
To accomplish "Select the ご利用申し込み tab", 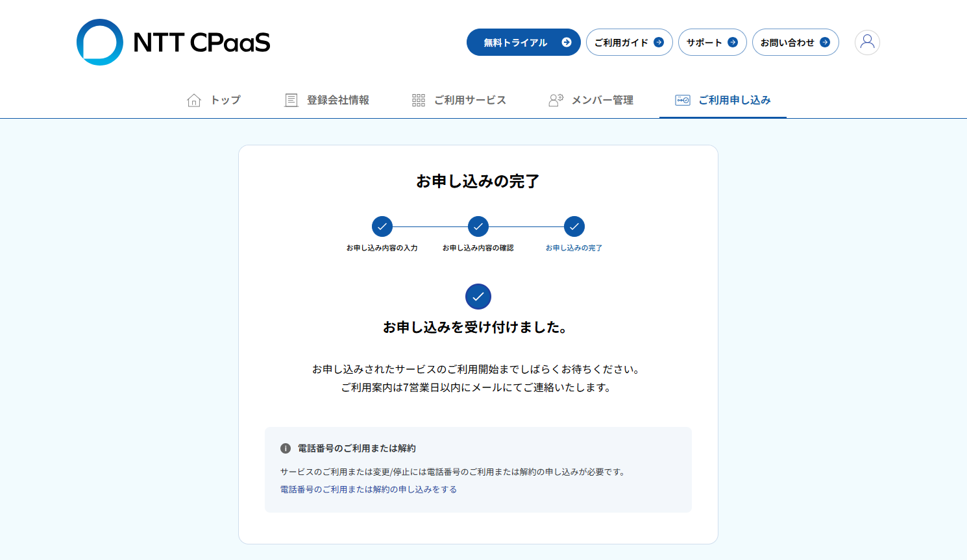I will coord(723,100).
